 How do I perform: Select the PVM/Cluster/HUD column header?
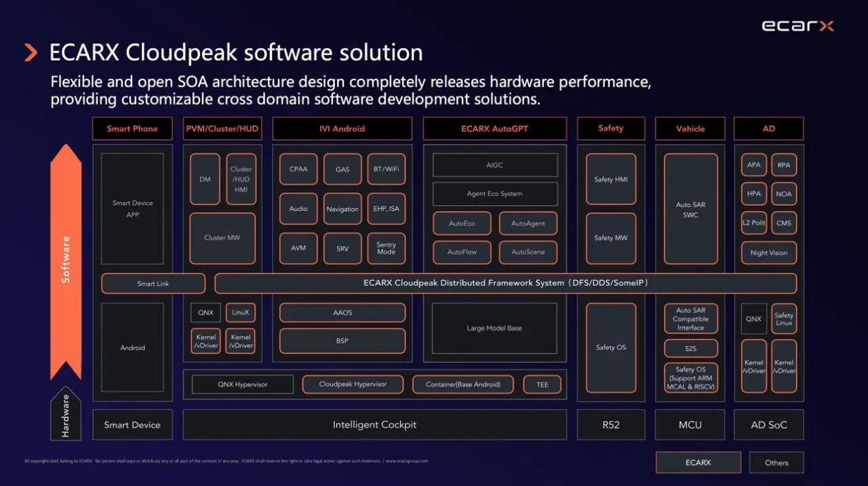click(223, 129)
